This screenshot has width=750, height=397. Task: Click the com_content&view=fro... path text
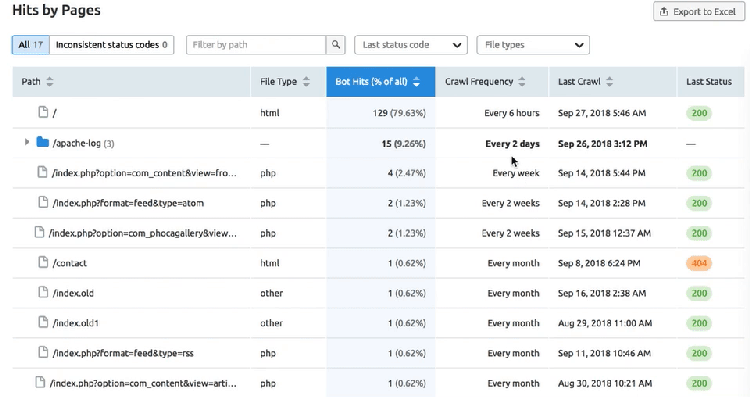[144, 173]
